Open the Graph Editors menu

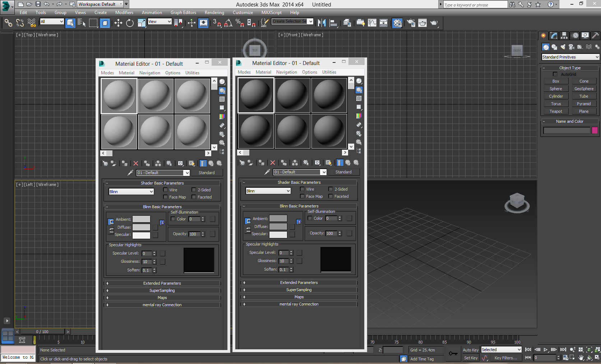pyautogui.click(x=183, y=13)
